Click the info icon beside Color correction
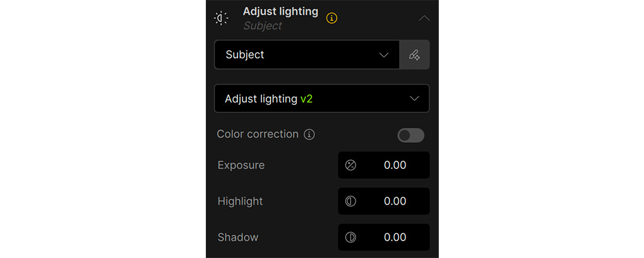The image size is (644, 258). [x=309, y=135]
